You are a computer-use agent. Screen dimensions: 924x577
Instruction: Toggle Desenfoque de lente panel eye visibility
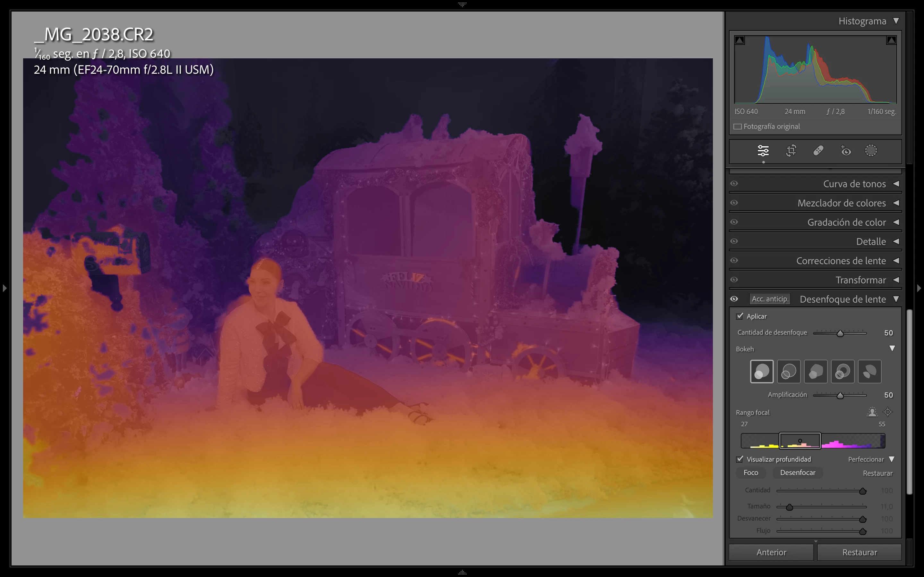click(734, 299)
